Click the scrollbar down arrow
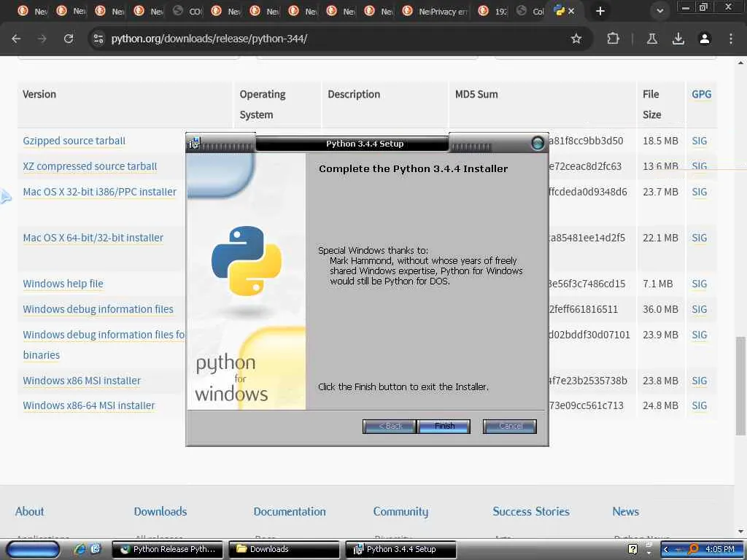747x560 pixels. point(740,532)
